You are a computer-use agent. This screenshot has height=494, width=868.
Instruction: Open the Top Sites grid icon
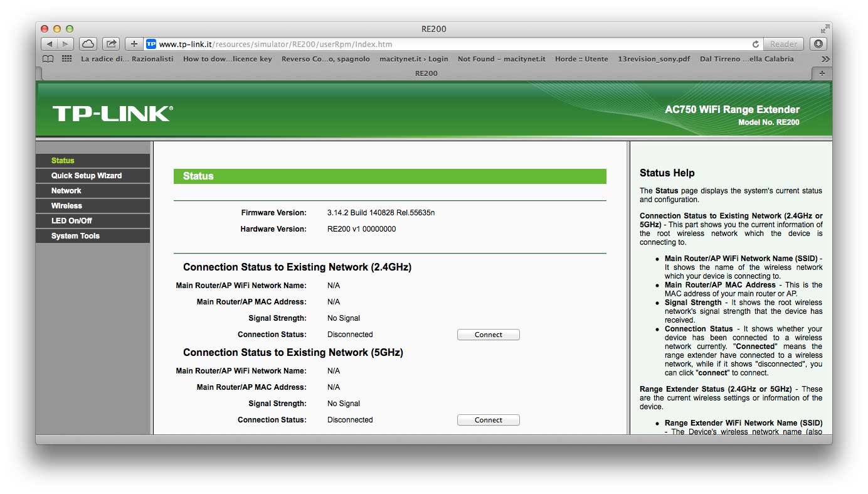(66, 59)
